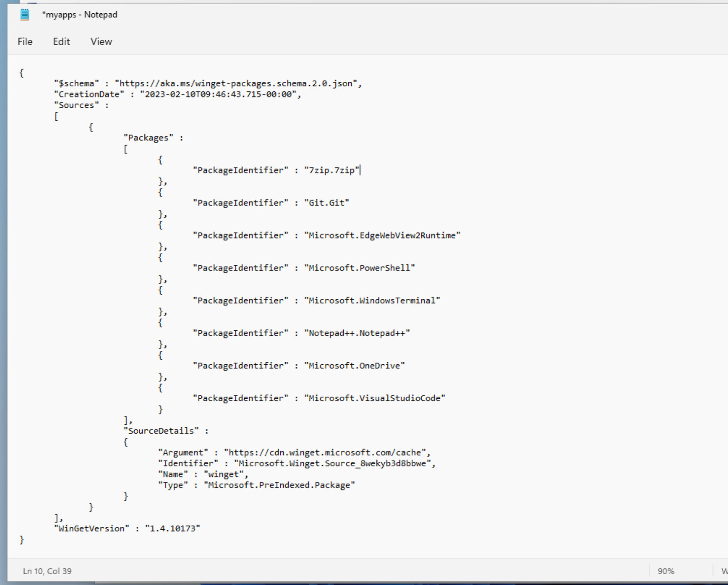728x585 pixels.
Task: Click the Microsoft.Winget.Source_8wekyb3d8bbwe value
Action: [332, 463]
